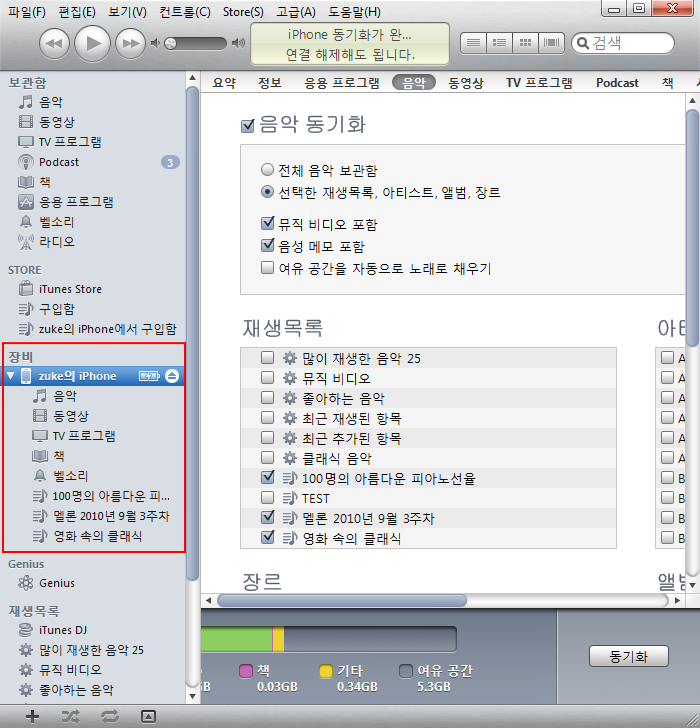Open iTunes Store in sidebar
The height and width of the screenshot is (728, 700).
tap(70, 289)
